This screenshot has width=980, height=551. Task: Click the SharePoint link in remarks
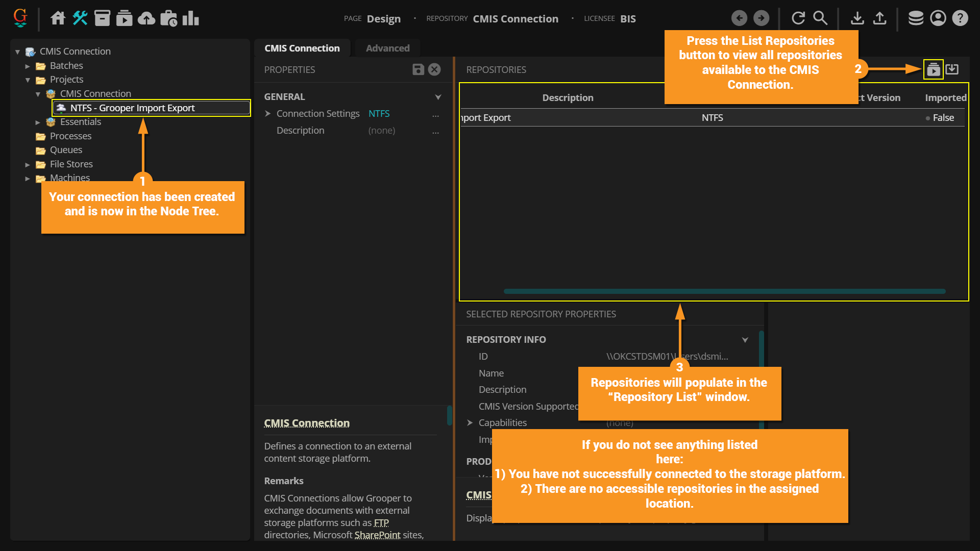point(377,535)
